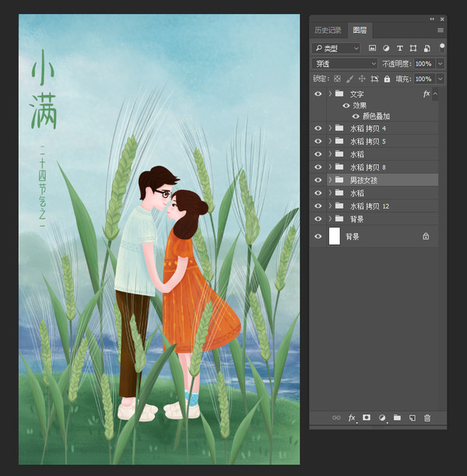Filter layers by adjustment layer type
The height and width of the screenshot is (476, 467).
click(x=386, y=48)
